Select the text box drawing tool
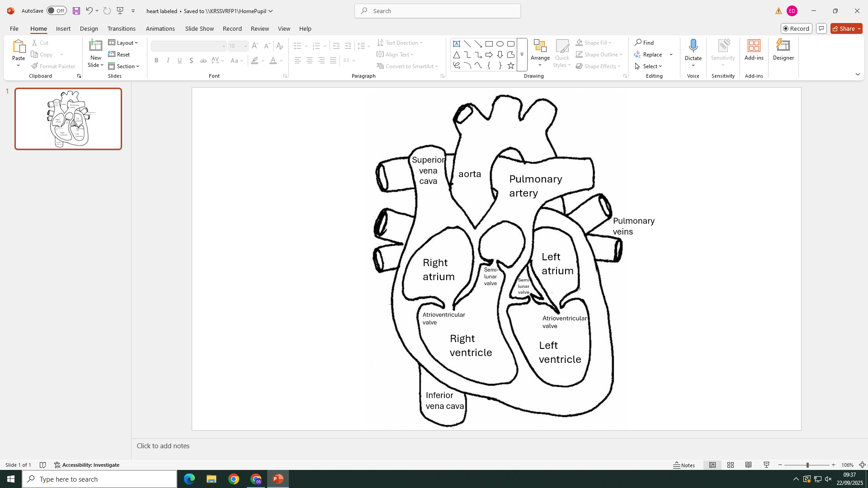The image size is (868, 488). coord(457,44)
